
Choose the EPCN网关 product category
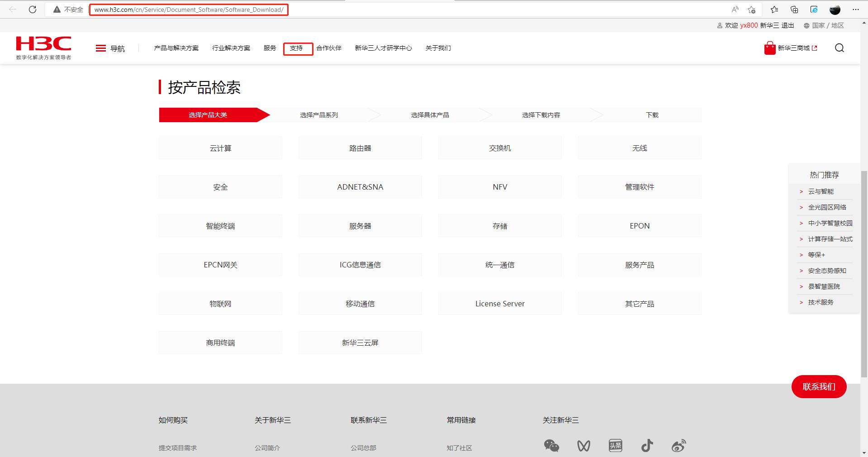click(x=220, y=265)
